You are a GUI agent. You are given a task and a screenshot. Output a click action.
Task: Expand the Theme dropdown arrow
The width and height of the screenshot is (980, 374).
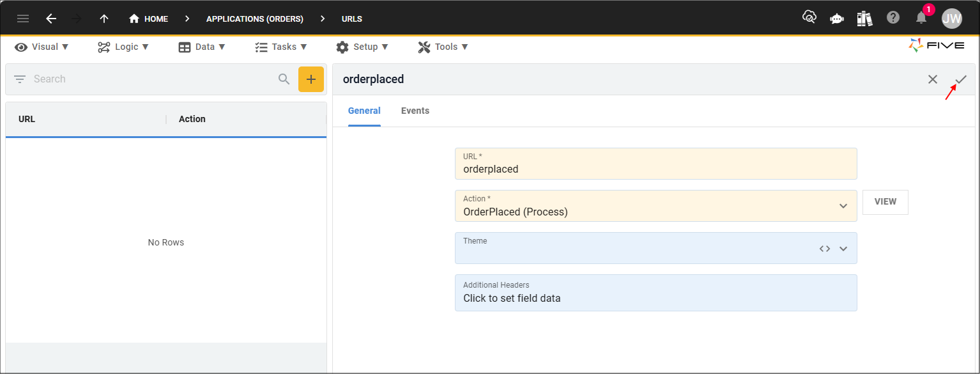(x=843, y=249)
